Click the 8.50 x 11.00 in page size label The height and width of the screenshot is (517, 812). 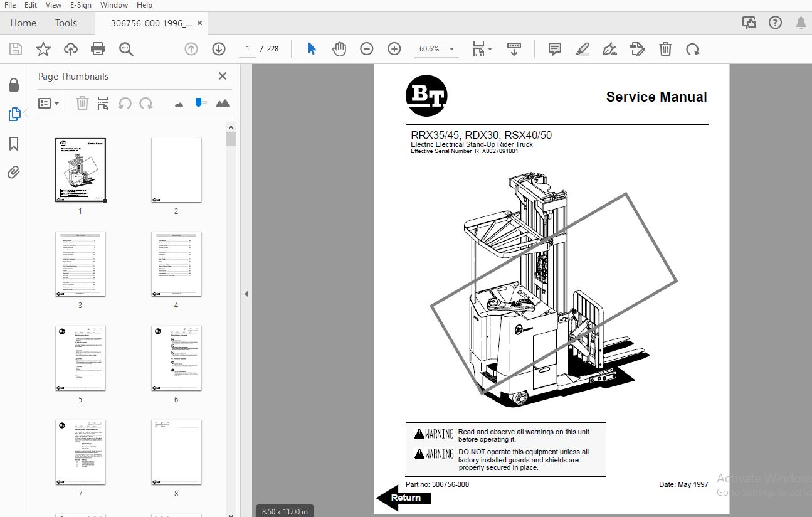point(285,511)
